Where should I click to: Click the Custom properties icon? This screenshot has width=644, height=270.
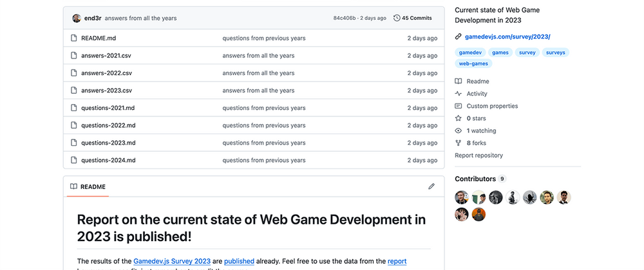459,106
